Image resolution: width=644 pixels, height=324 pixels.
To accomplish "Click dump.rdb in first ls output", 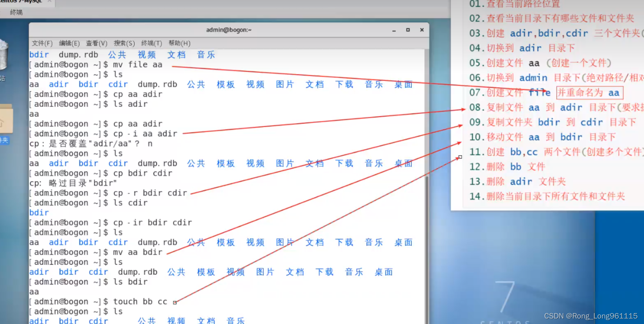I will click(78, 55).
